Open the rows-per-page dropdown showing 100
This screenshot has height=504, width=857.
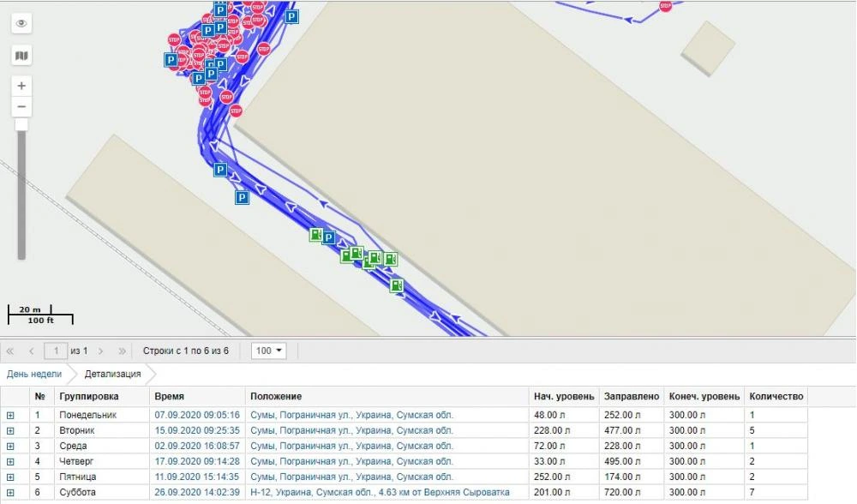tap(267, 350)
